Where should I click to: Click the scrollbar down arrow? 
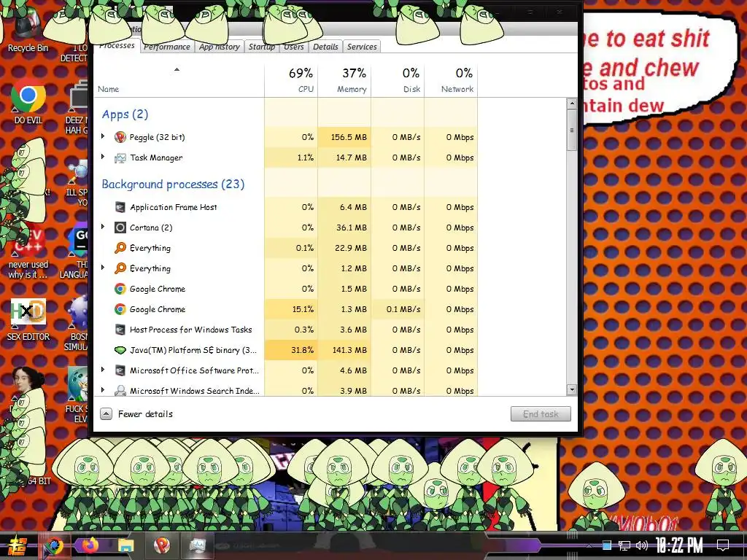[572, 389]
